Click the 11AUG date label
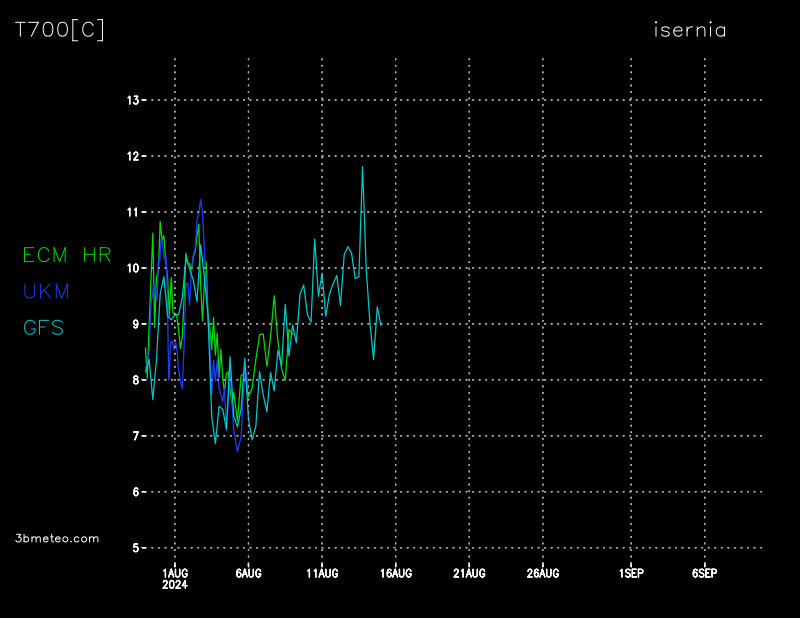800x618 pixels. coord(322,573)
